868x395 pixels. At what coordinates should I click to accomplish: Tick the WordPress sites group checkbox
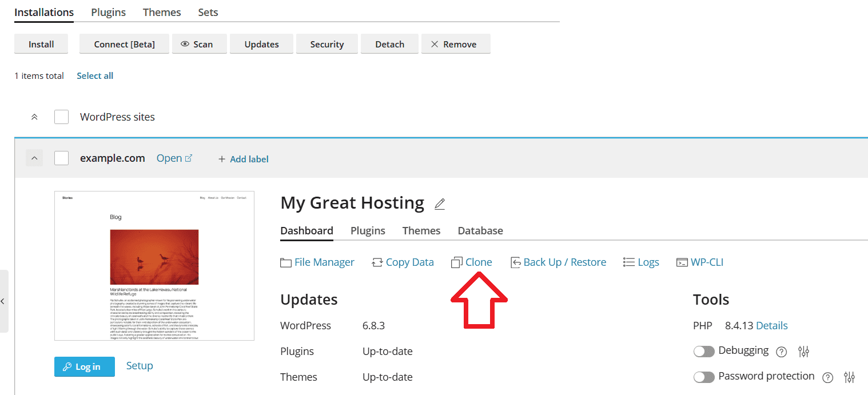point(61,117)
